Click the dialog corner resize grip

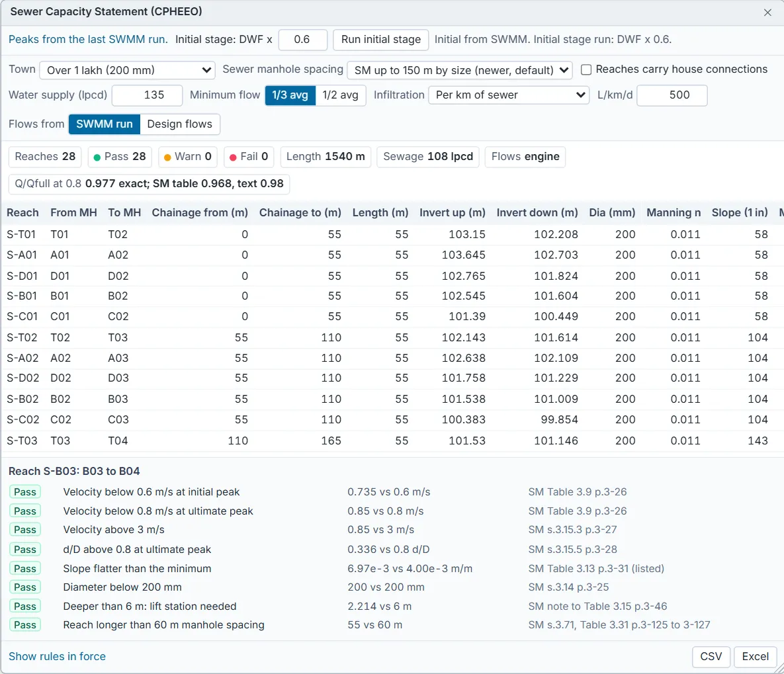(779, 669)
